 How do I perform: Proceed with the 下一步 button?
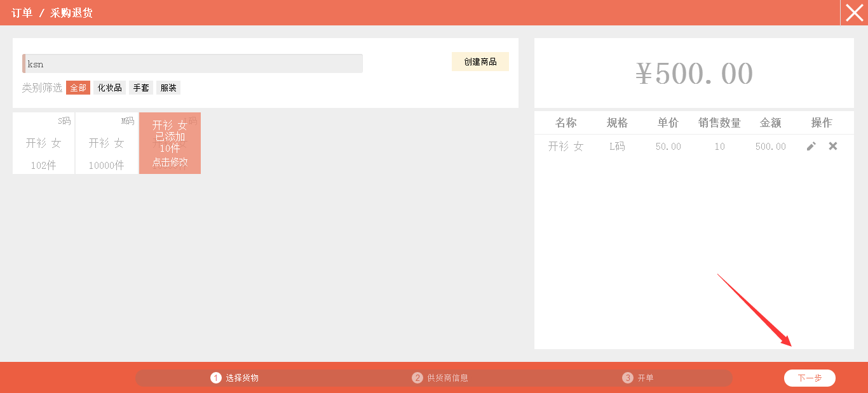coord(810,378)
